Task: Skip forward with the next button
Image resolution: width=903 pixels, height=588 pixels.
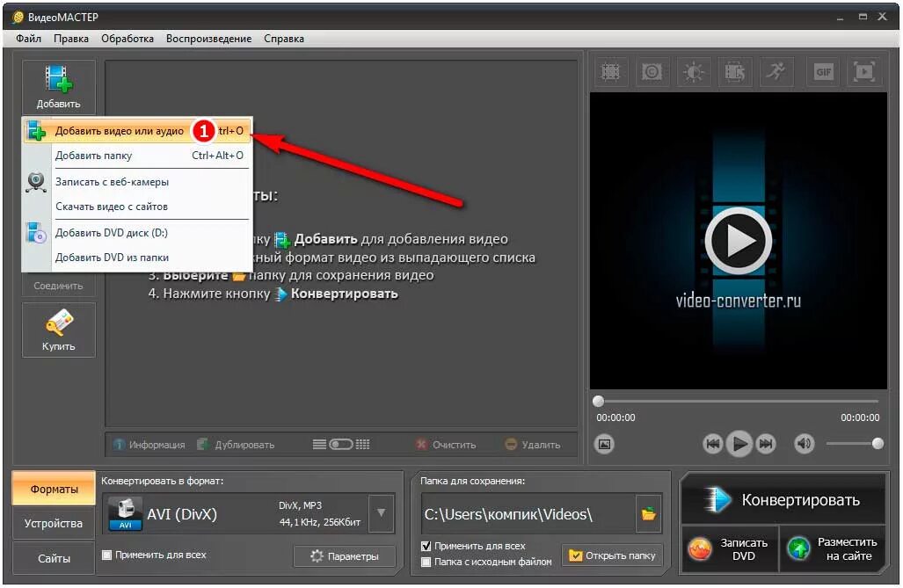Action: coord(766,444)
